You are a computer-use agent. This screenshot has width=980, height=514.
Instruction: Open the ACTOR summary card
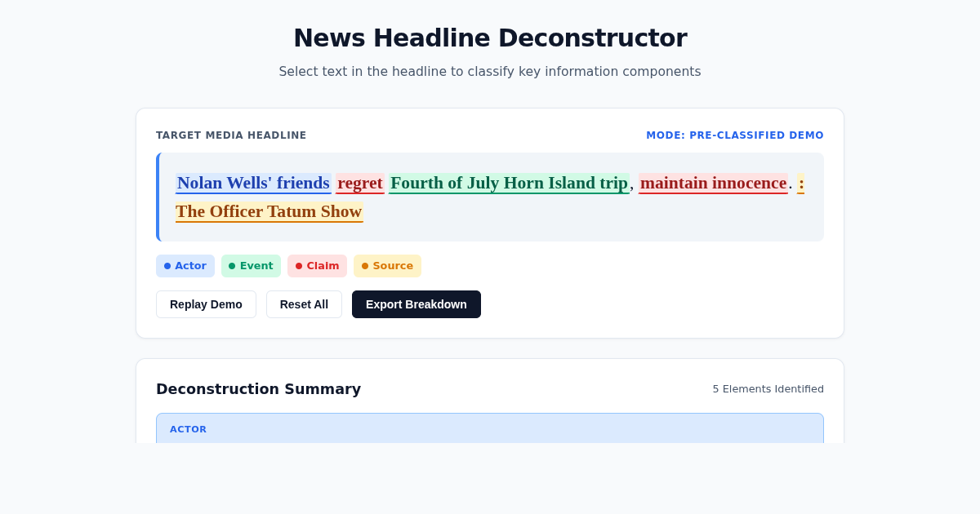[490, 428]
